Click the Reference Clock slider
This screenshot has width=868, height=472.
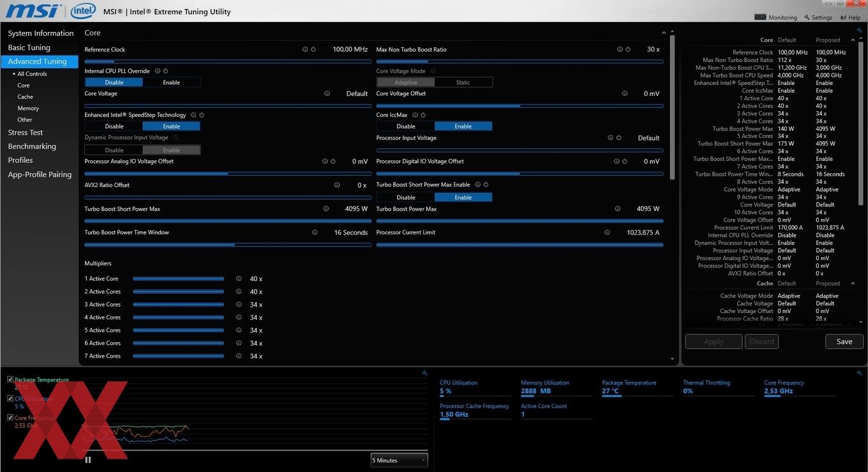pos(228,61)
